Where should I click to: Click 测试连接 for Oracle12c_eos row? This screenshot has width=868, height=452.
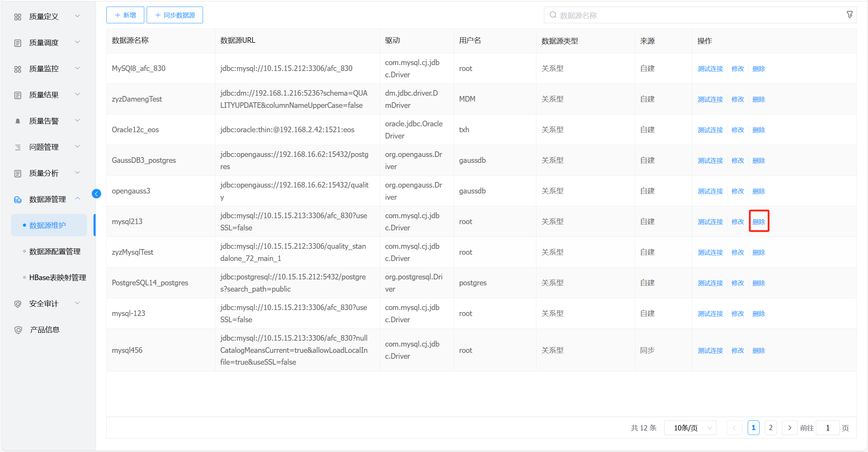coord(710,130)
